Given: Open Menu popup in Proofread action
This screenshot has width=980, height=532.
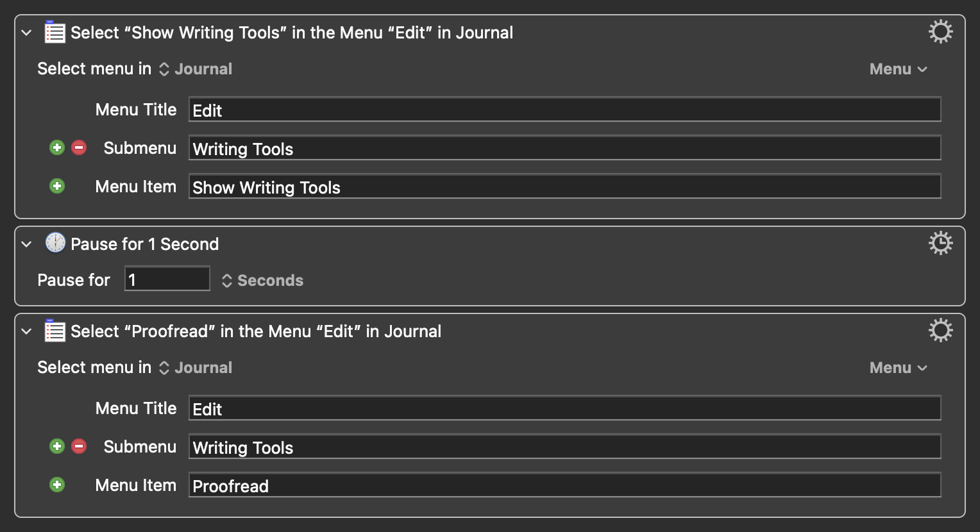Looking at the screenshot, I should 898,368.
